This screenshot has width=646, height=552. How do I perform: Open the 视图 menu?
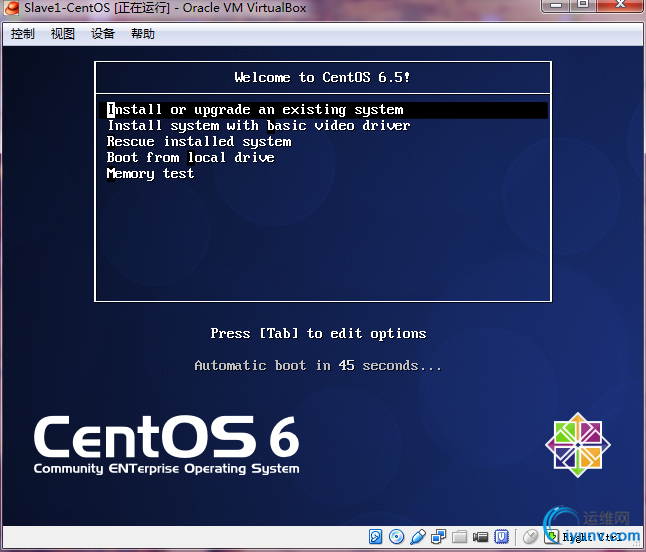click(63, 34)
